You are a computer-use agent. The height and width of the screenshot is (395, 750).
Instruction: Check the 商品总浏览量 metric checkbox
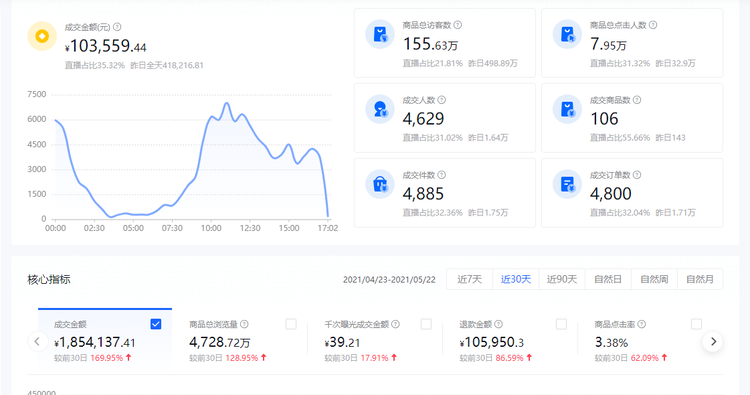point(291,324)
